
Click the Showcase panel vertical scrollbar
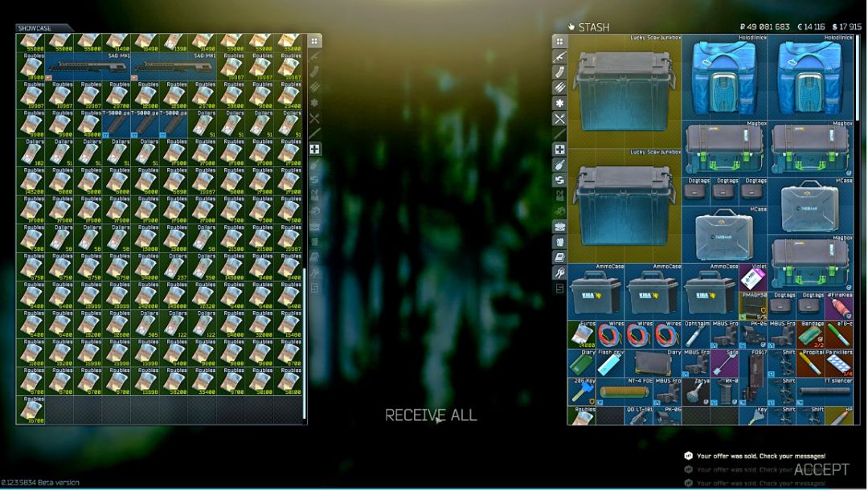tap(304, 343)
